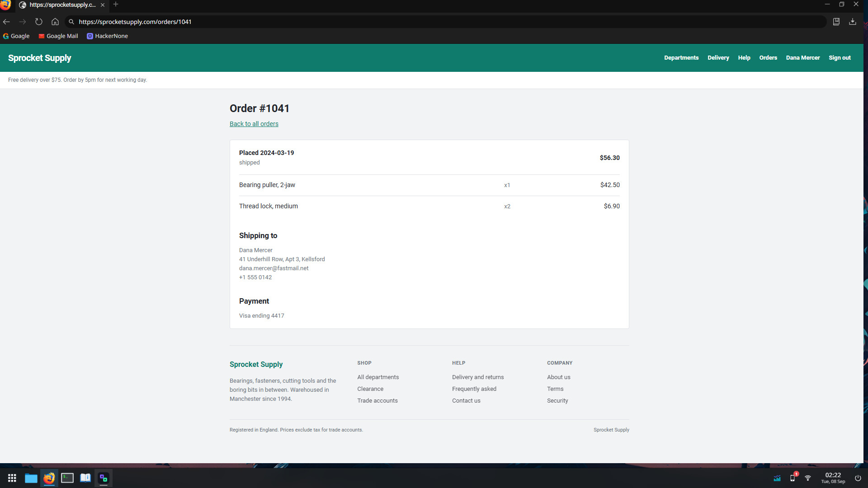Click the browser forward arrow
This screenshot has width=868, height=488.
(x=23, y=22)
